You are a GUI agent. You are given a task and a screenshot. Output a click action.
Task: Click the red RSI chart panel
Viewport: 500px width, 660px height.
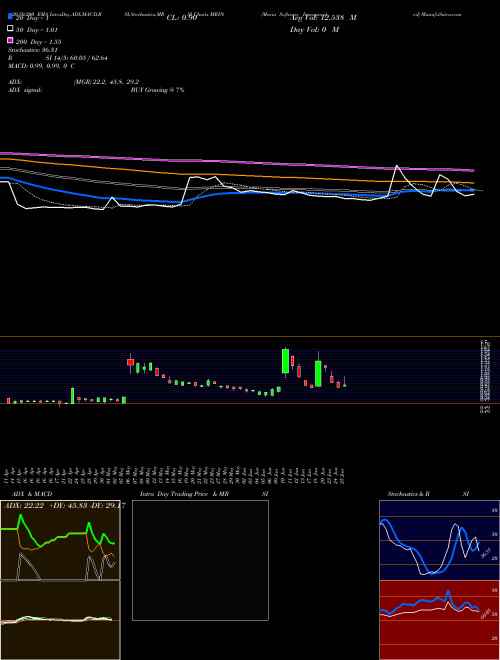click(439, 620)
